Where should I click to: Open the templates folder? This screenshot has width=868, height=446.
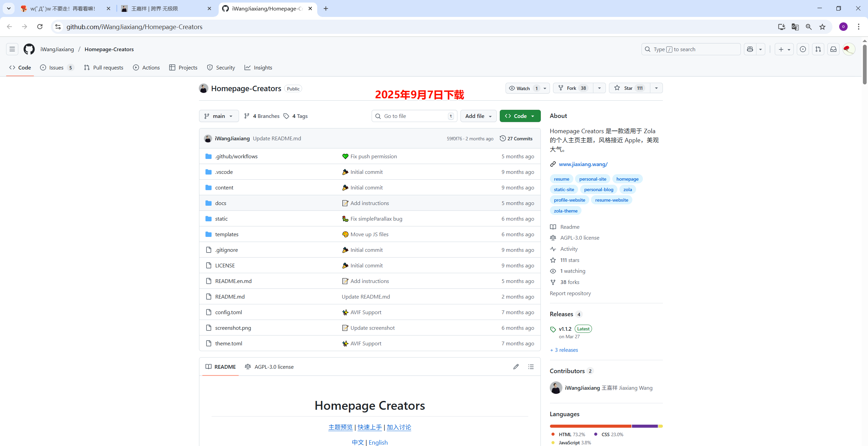pyautogui.click(x=226, y=234)
